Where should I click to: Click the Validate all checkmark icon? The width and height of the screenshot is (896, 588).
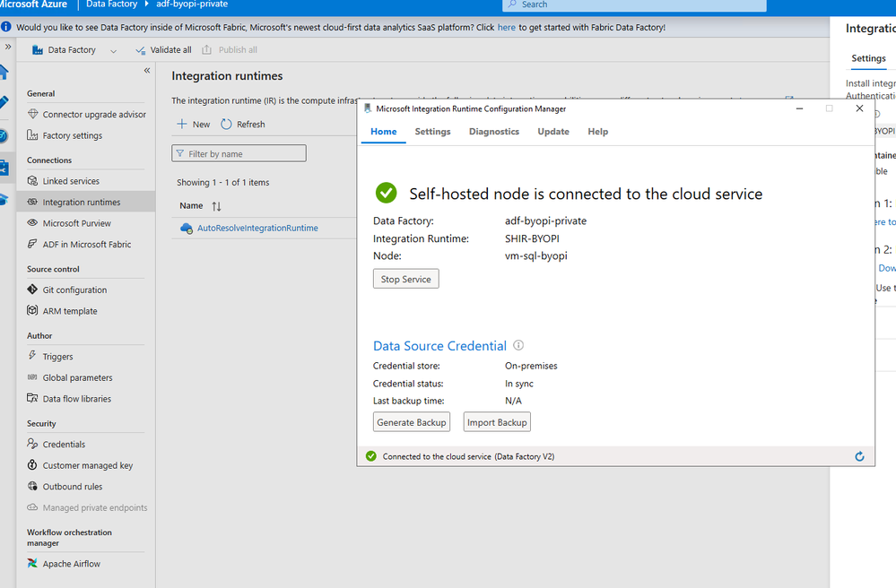pos(140,50)
